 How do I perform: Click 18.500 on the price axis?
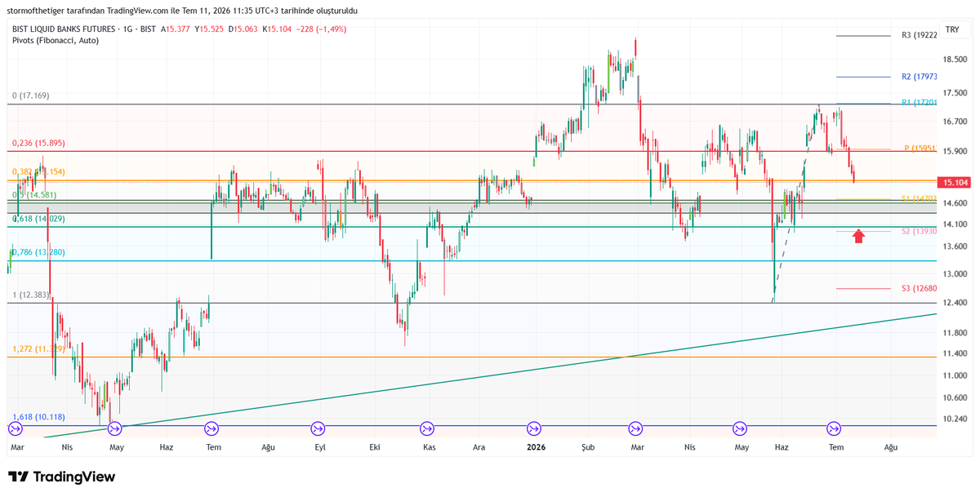point(954,60)
